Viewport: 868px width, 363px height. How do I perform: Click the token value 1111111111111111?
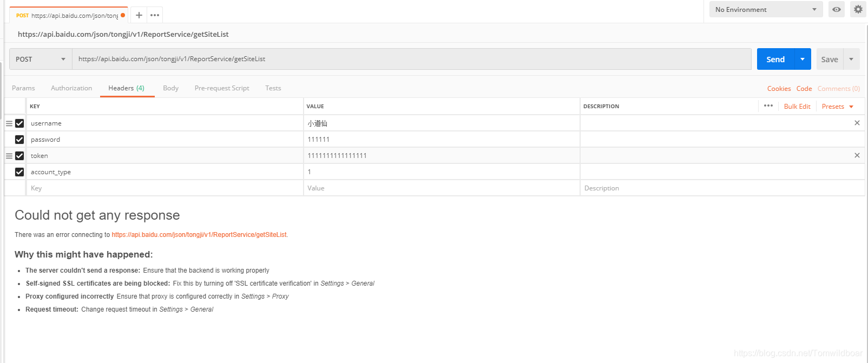[x=442, y=156]
